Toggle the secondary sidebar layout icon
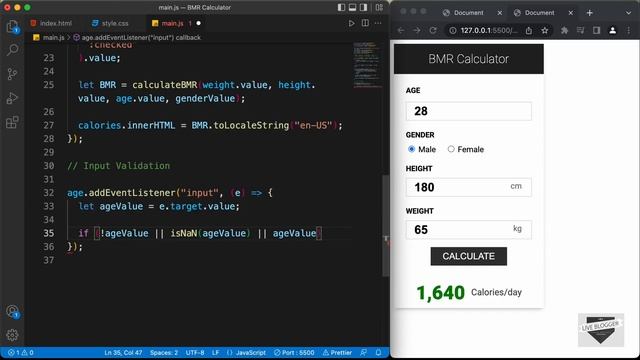Viewport: 640px width, 360px height. 363,7
